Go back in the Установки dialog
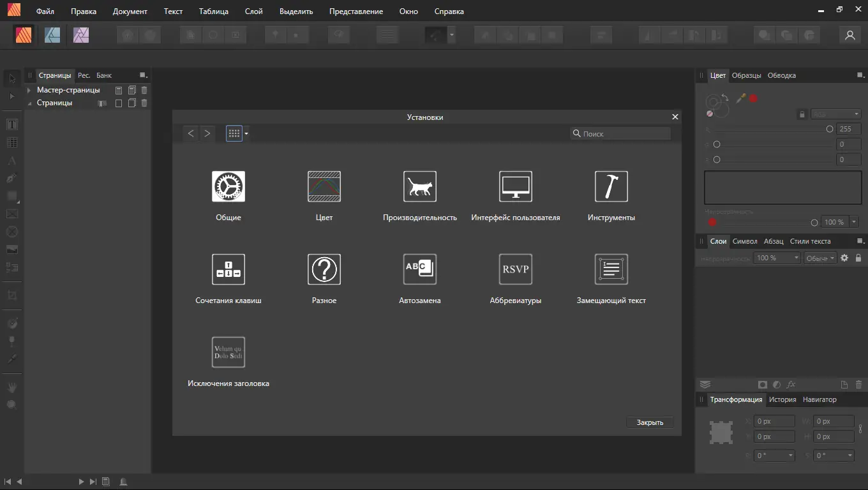The height and width of the screenshot is (490, 868). [x=191, y=133]
